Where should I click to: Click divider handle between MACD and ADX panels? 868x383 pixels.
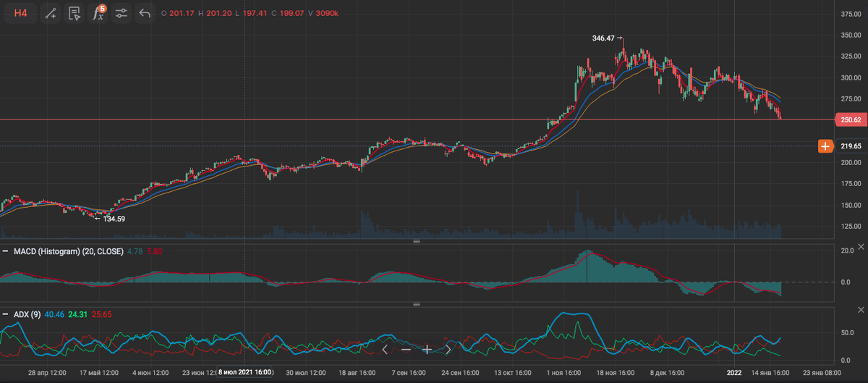click(x=417, y=305)
